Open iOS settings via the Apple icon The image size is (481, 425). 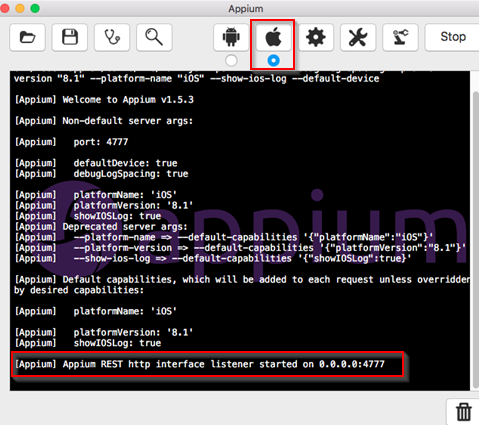click(273, 37)
